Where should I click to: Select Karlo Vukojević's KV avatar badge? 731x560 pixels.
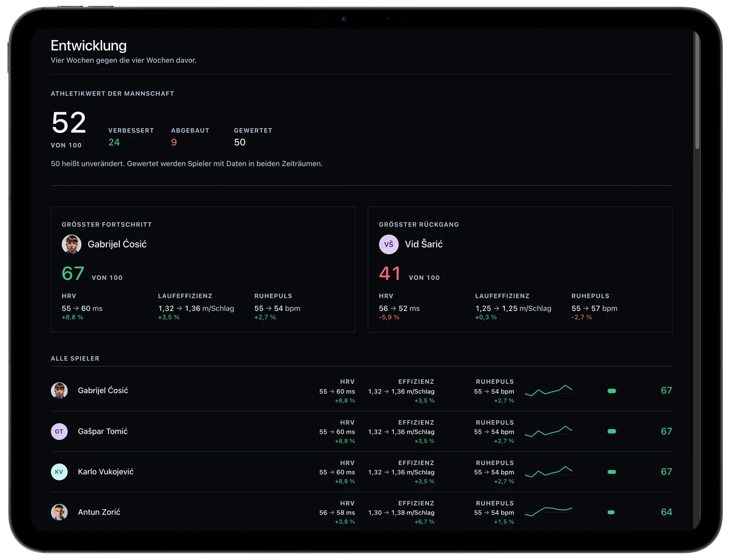[x=59, y=472]
